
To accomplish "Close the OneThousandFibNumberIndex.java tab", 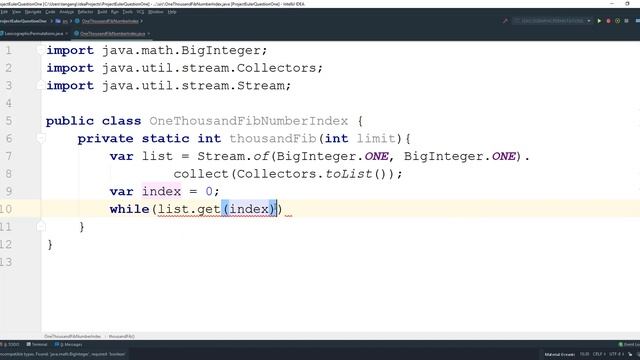I will (149, 33).
